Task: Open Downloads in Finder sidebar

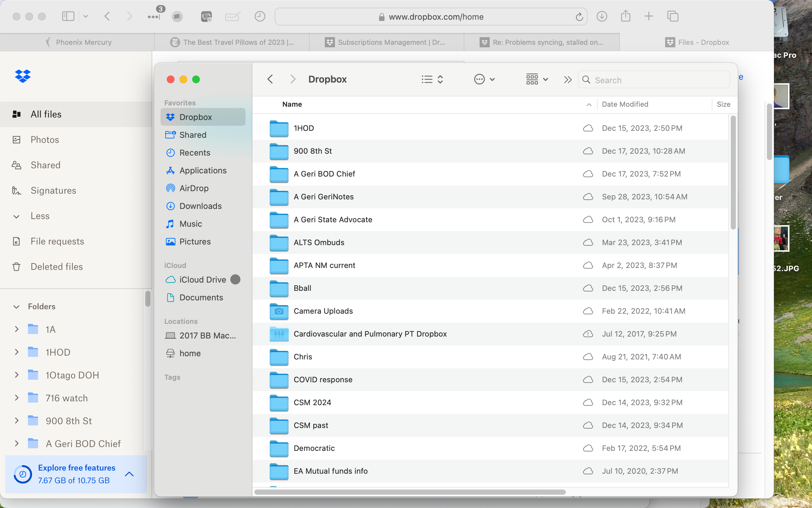Action: pyautogui.click(x=203, y=206)
